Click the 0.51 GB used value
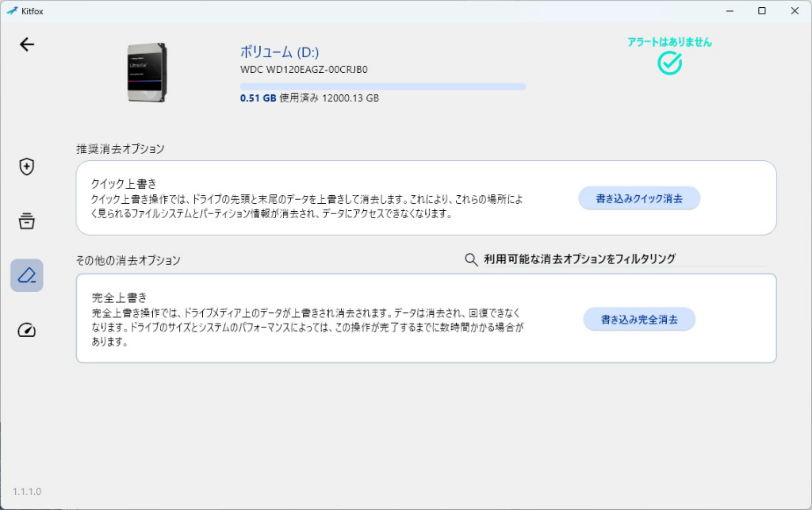The width and height of the screenshot is (812, 510). [258, 98]
